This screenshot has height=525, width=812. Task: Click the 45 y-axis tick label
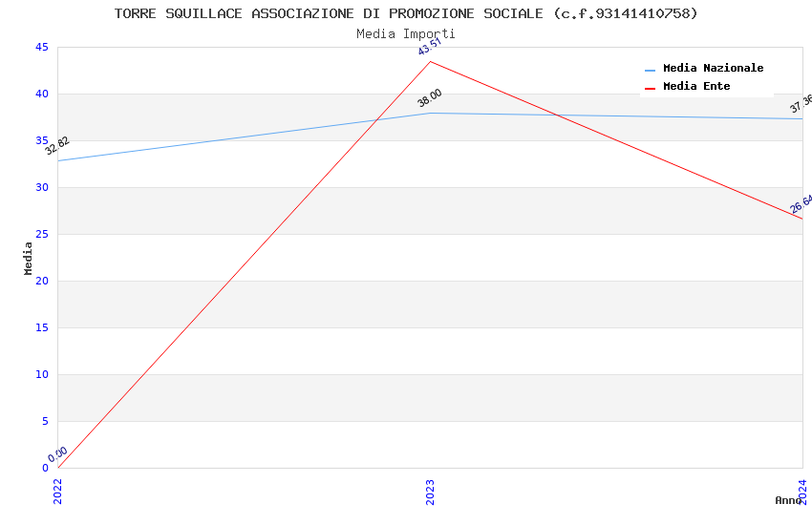pyautogui.click(x=41, y=47)
